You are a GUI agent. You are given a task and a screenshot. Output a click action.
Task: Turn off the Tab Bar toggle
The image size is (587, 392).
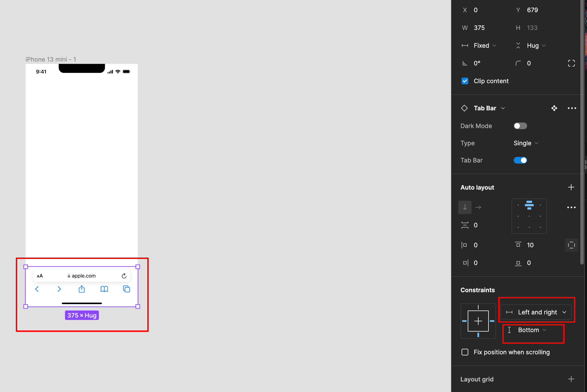point(520,160)
